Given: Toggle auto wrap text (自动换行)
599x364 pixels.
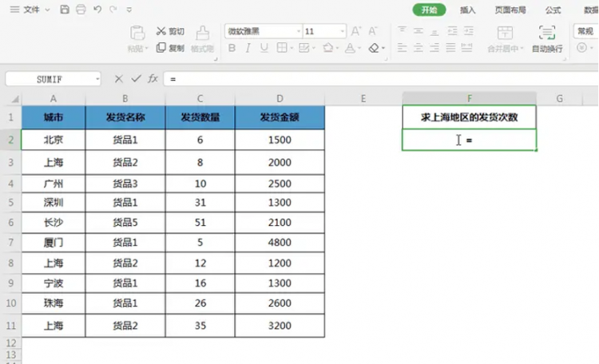Looking at the screenshot, I should [547, 38].
